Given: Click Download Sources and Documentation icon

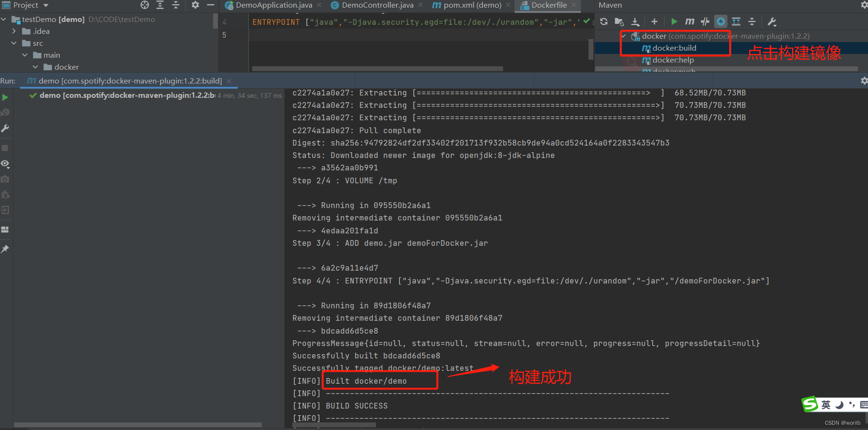Looking at the screenshot, I should click(x=635, y=21).
